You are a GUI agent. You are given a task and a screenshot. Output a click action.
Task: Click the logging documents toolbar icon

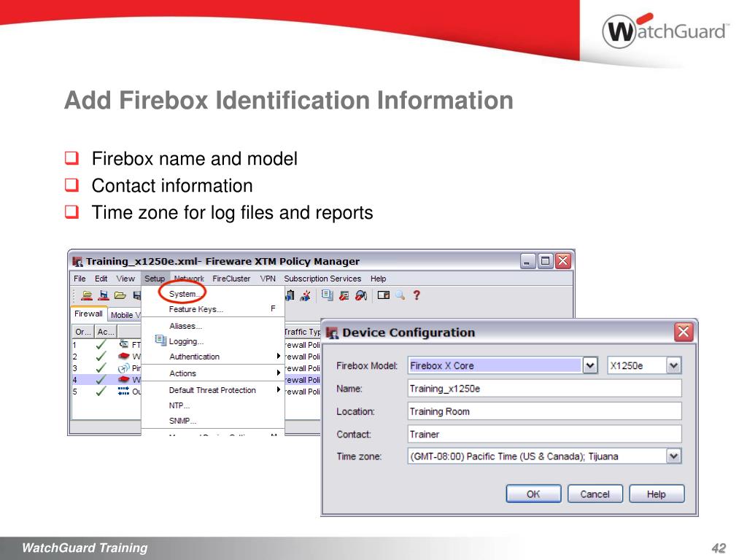328,295
